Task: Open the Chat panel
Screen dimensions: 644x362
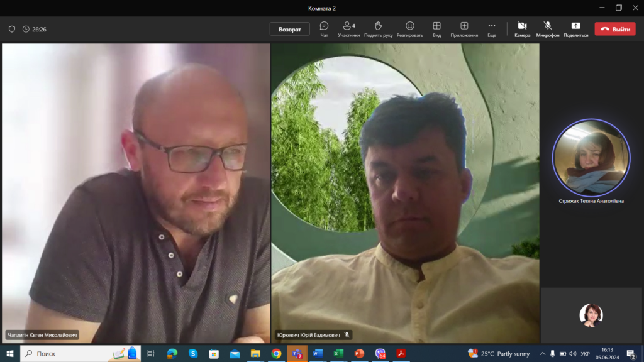Action: (x=324, y=29)
